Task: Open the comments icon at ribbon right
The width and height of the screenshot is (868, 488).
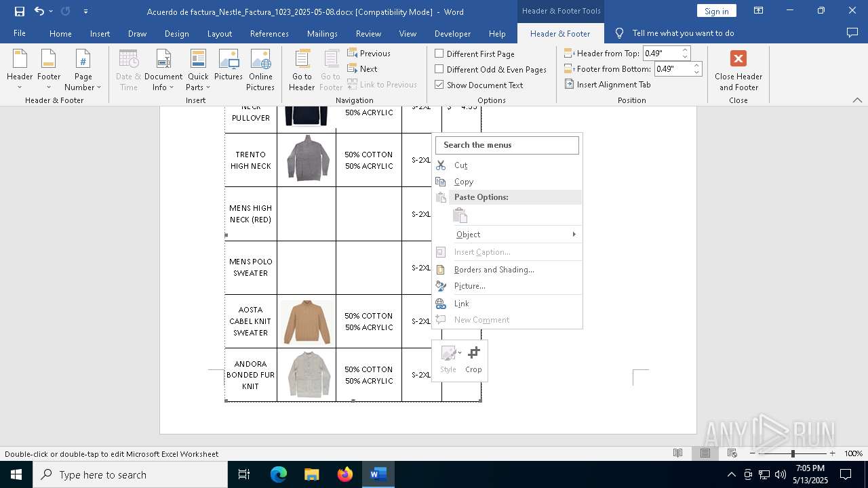Action: tap(852, 33)
